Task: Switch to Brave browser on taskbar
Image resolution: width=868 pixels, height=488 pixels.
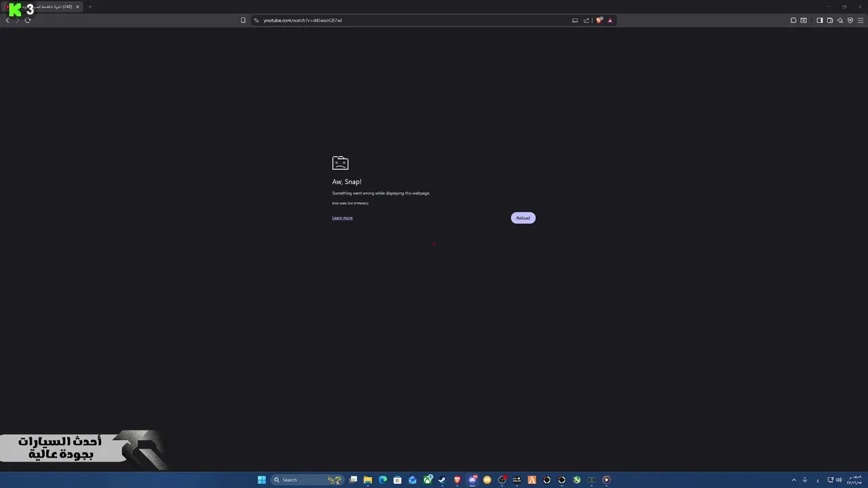Action: pyautogui.click(x=457, y=480)
